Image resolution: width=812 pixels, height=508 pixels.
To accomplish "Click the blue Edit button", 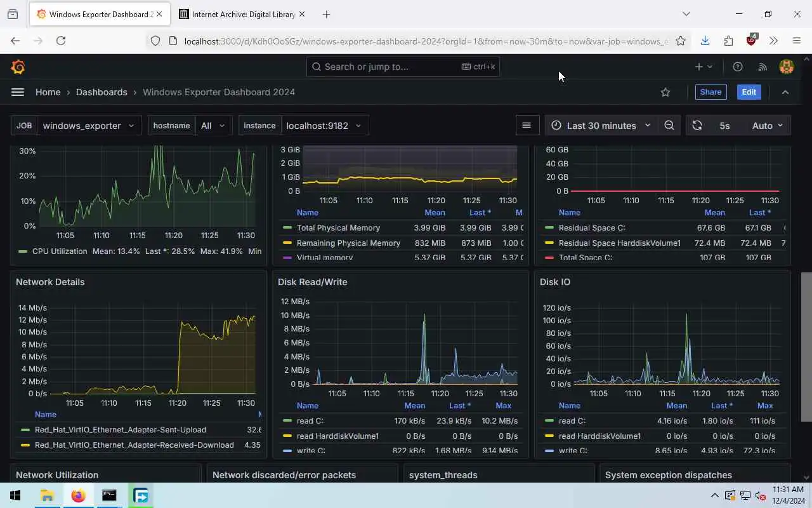I will point(749,92).
